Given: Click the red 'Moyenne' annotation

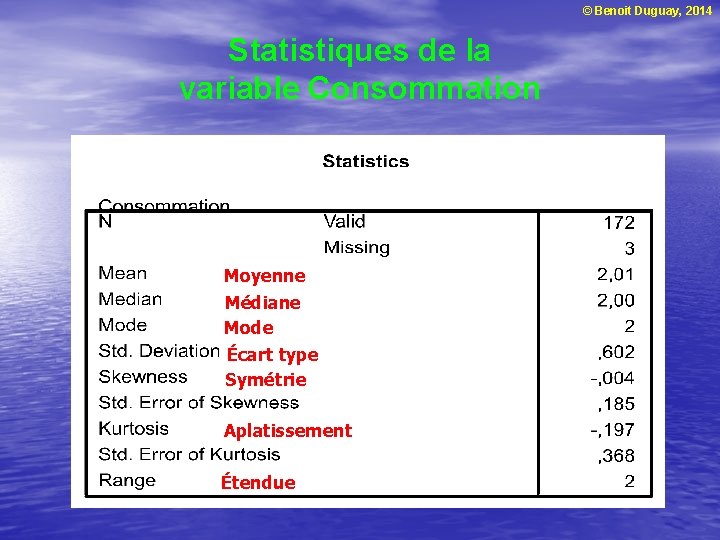Looking at the screenshot, I should (264, 276).
